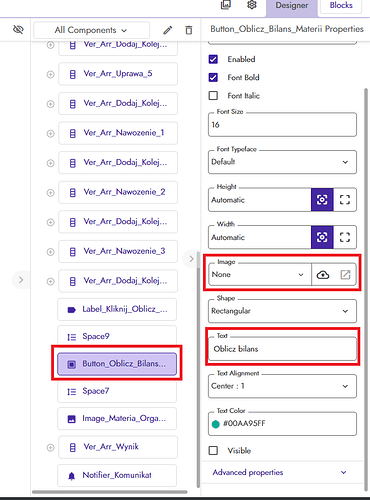This screenshot has width=370, height=500.
Task: Open the Text Alignment dropdown
Action: pyautogui.click(x=282, y=386)
